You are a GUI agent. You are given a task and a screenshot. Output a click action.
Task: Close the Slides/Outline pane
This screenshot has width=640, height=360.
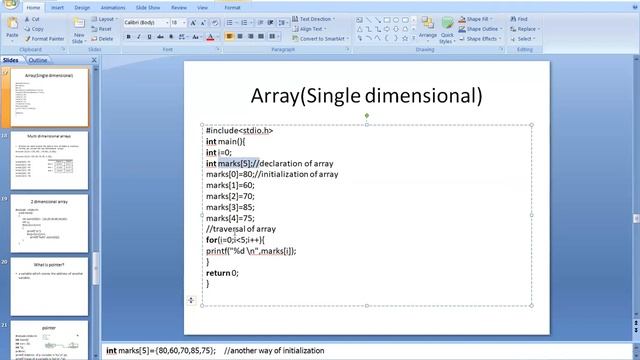click(x=94, y=60)
